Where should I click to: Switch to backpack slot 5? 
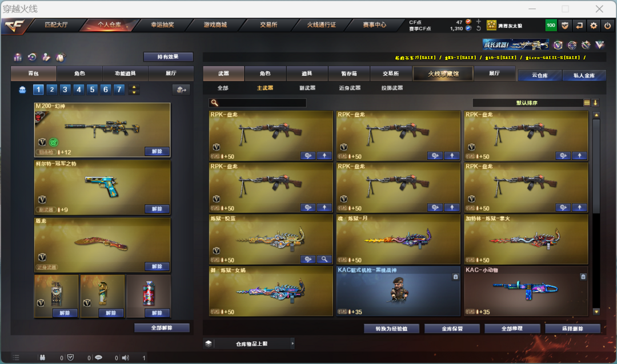(92, 90)
